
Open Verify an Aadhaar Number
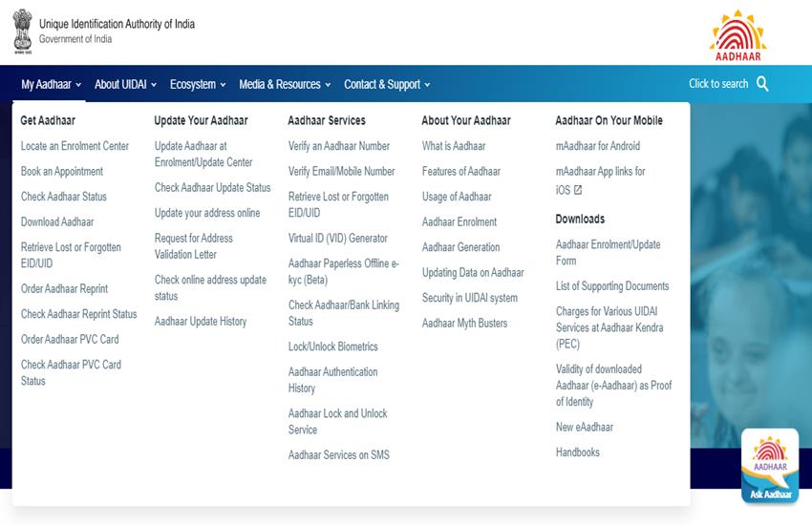(x=339, y=146)
